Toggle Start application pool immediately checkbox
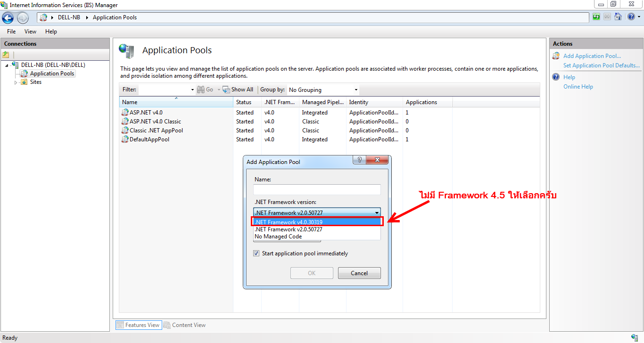Screen dimensions: 644x343 click(x=256, y=253)
